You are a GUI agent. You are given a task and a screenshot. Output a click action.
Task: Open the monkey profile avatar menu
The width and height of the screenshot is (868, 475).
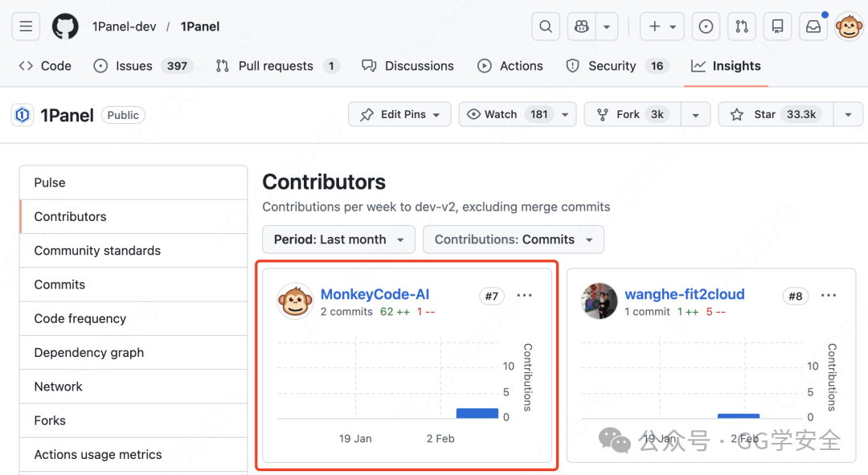850,27
